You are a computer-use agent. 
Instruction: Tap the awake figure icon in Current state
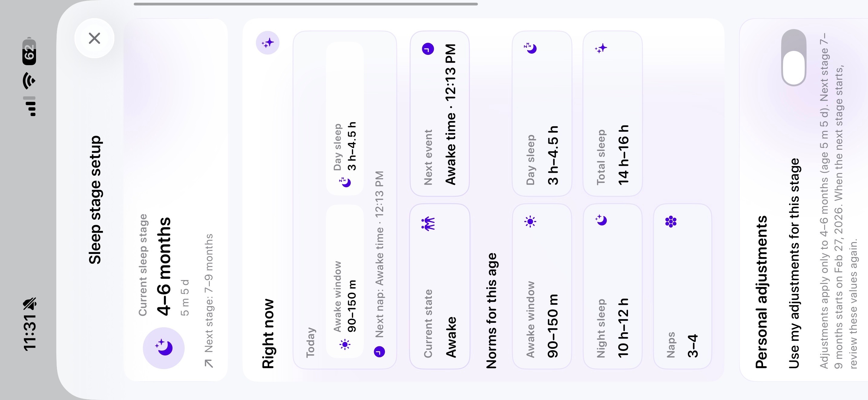[x=428, y=223]
